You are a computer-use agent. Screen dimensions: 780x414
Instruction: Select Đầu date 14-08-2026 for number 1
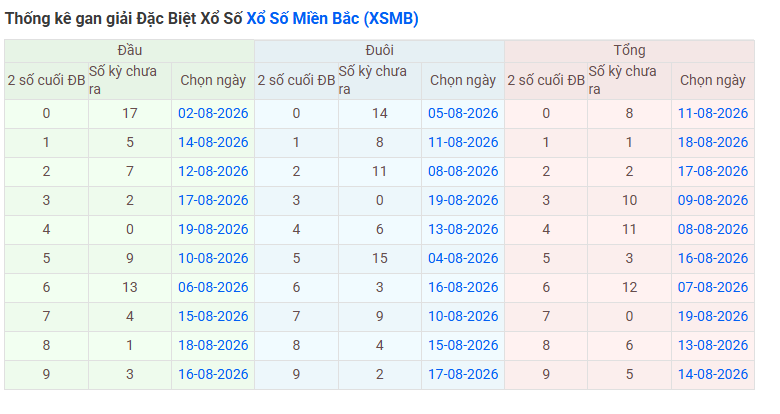(x=213, y=142)
